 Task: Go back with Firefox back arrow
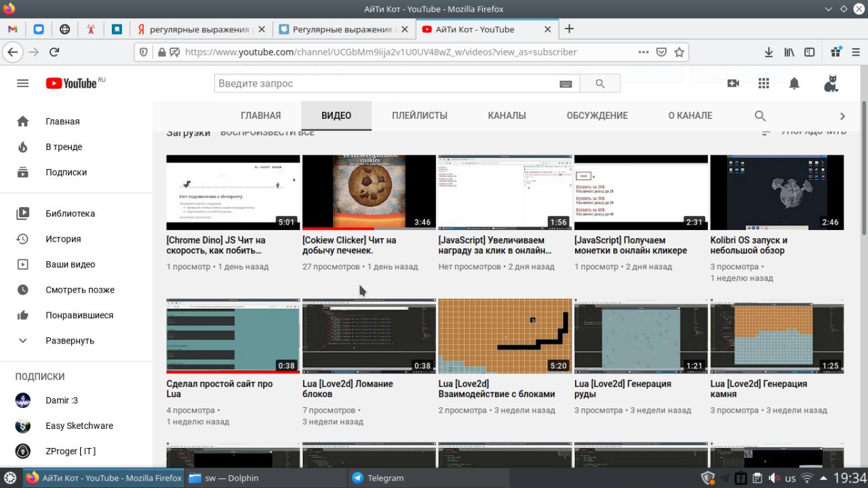(x=13, y=52)
